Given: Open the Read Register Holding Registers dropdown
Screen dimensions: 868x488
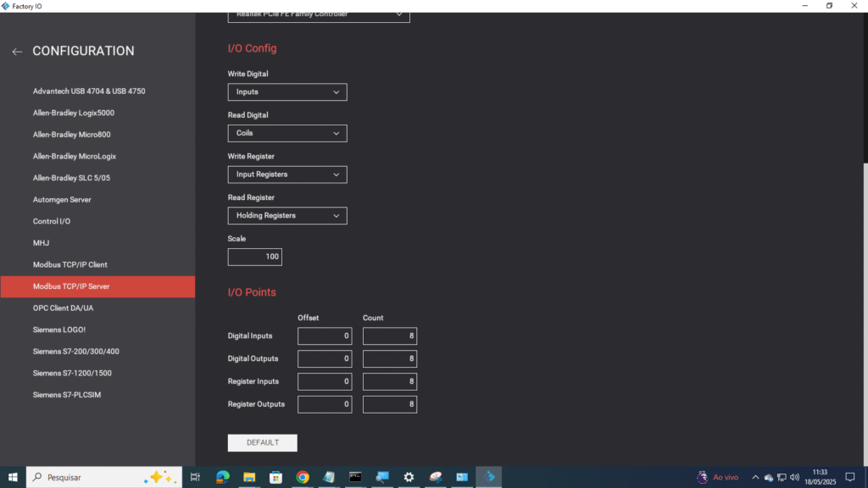Looking at the screenshot, I should click(x=287, y=216).
